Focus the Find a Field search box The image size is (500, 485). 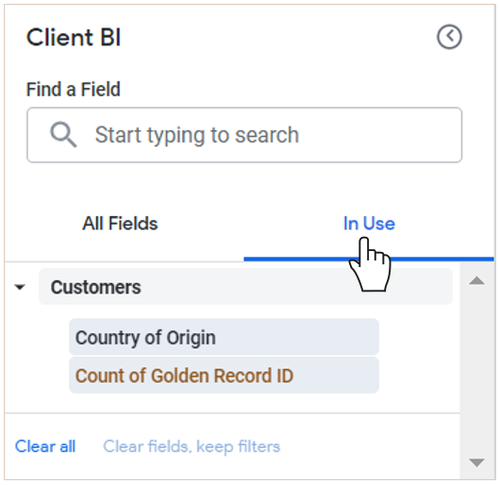click(x=244, y=135)
